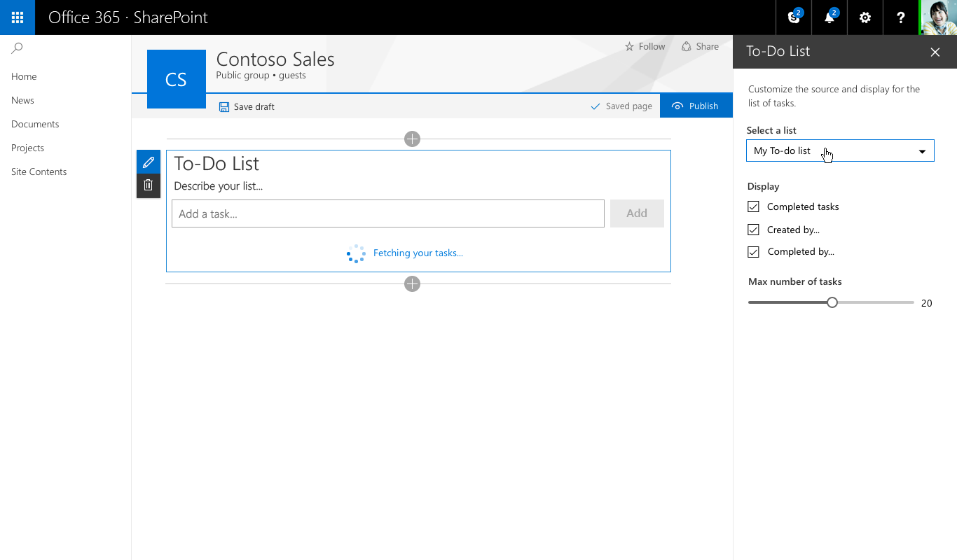Open Documents in the left navigation
The image size is (957, 560).
[x=35, y=124]
